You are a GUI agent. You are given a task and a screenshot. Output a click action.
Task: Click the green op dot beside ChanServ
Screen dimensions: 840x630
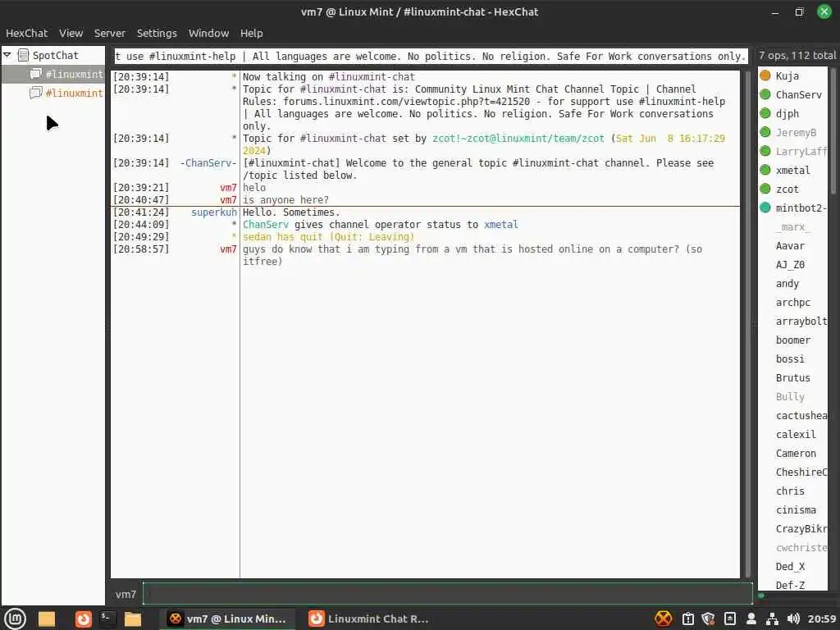point(765,94)
